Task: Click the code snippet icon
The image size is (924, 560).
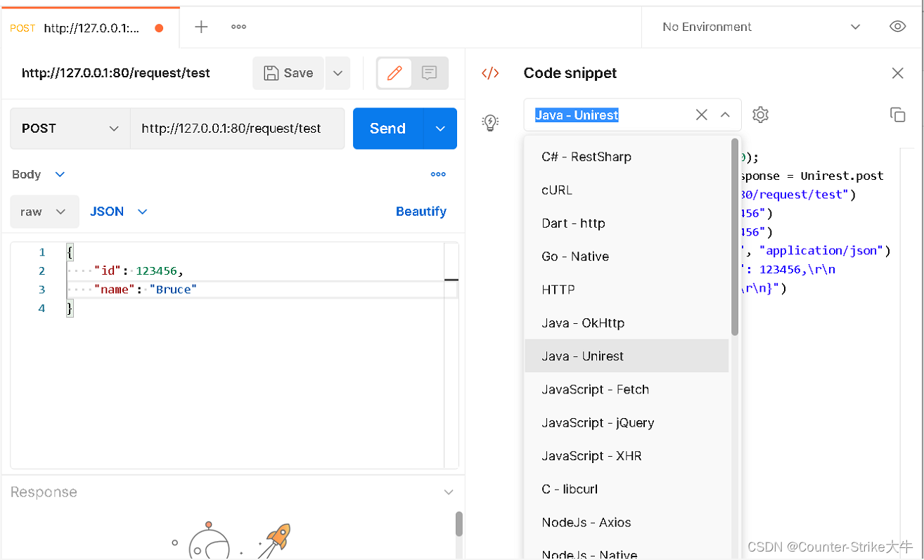Action: (x=490, y=73)
